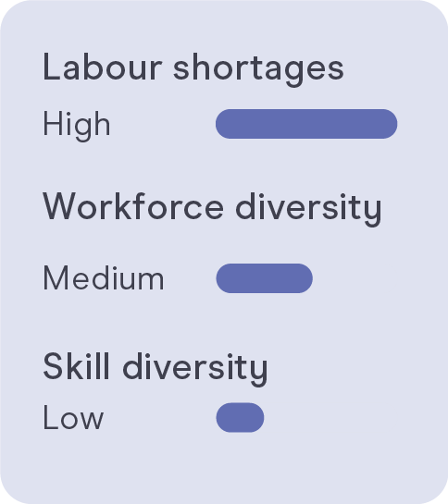The height and width of the screenshot is (504, 448).
Task: Click the Medium indicator bar
Action: (x=264, y=278)
